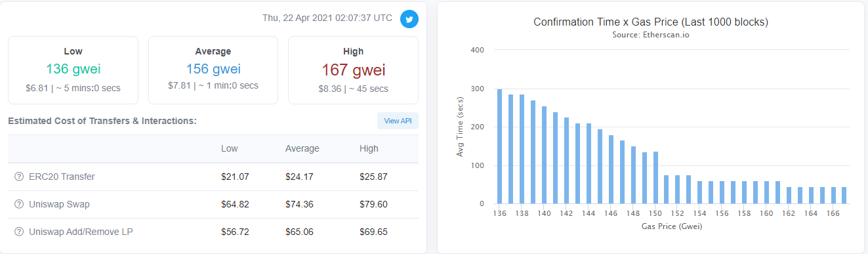Click the Average column header
868x254 pixels.
302,148
